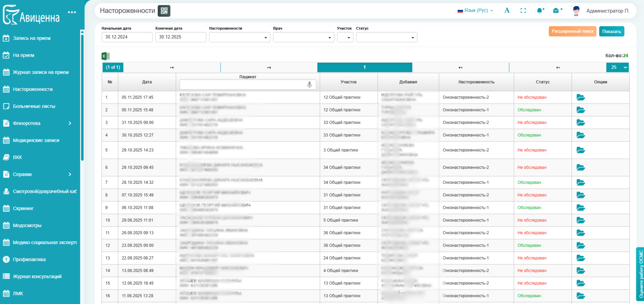This screenshot has height=304, width=644.
Task: Open the Настороженности filter dropdown
Action: (239, 37)
